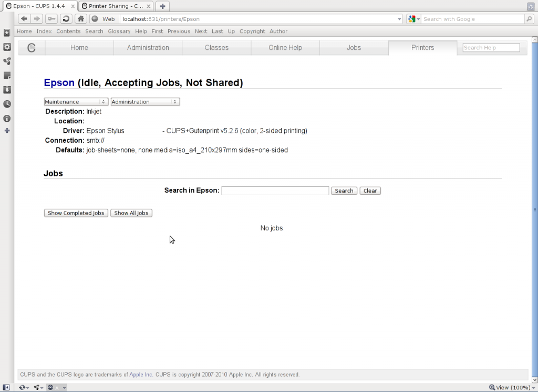Viewport: 538px width, 392px height.
Task: Open the Maintenance dropdown
Action: click(x=76, y=102)
